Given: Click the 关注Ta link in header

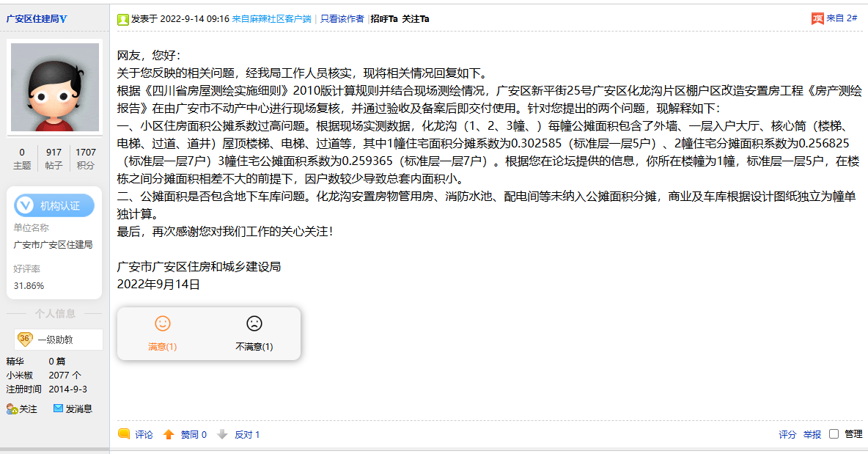Looking at the screenshot, I should [416, 18].
